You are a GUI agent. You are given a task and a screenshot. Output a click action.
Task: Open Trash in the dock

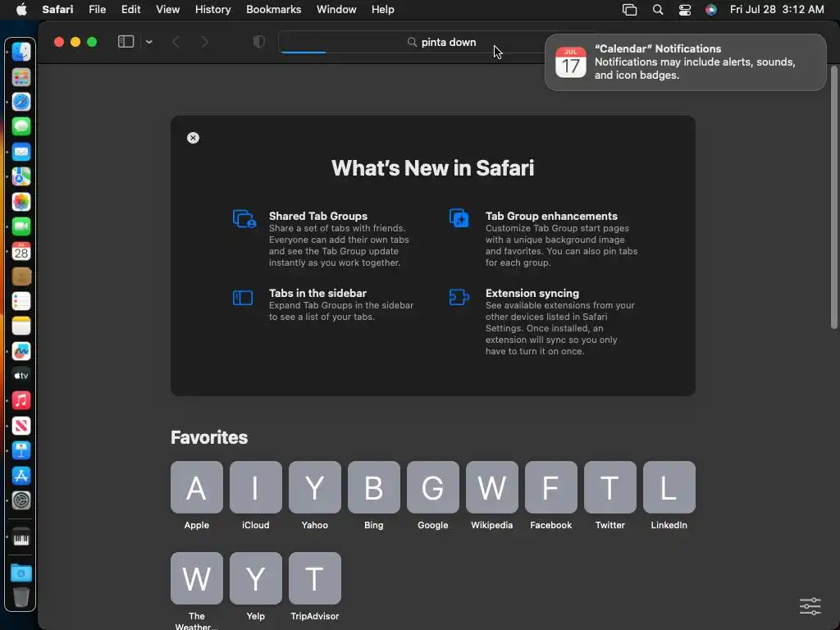point(21,597)
